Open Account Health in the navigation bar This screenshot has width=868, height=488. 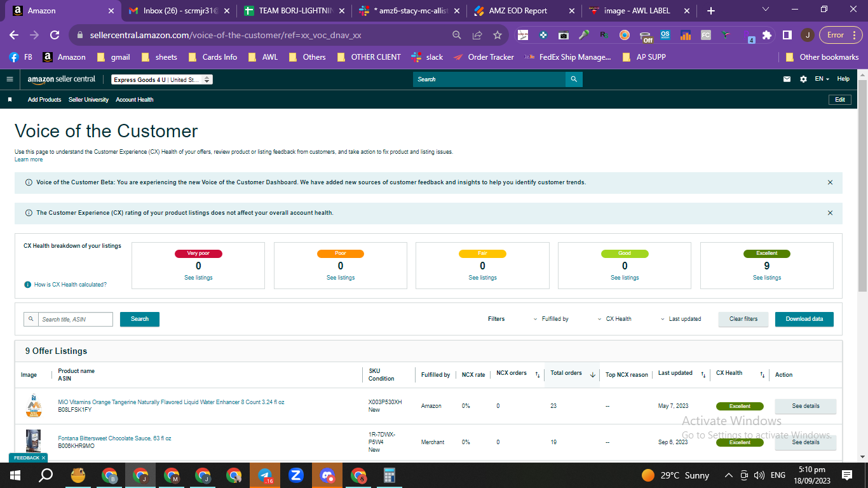click(x=135, y=100)
